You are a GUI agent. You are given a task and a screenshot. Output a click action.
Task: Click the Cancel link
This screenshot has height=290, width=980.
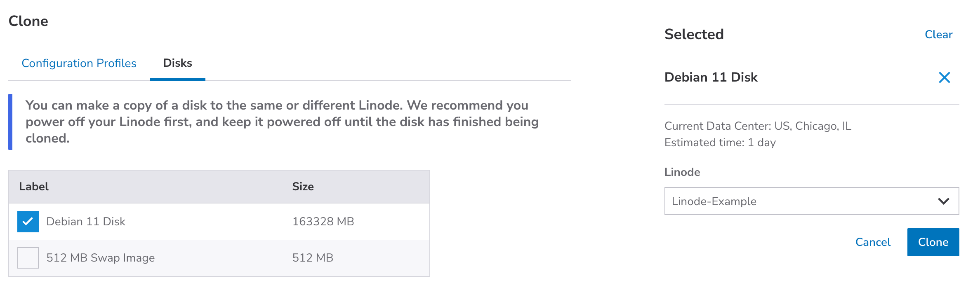(x=873, y=242)
